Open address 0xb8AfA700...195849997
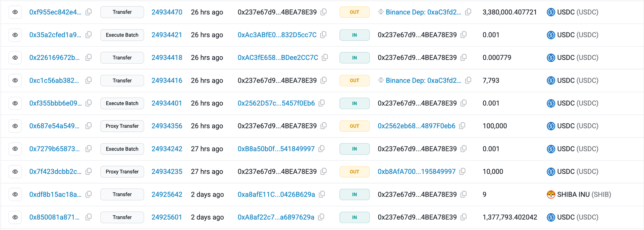The width and height of the screenshot is (644, 230). pos(417,172)
